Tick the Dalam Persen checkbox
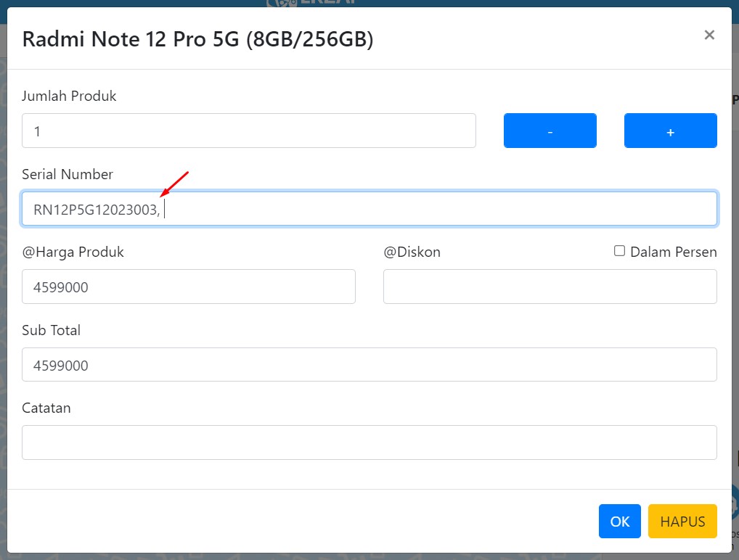 point(619,250)
